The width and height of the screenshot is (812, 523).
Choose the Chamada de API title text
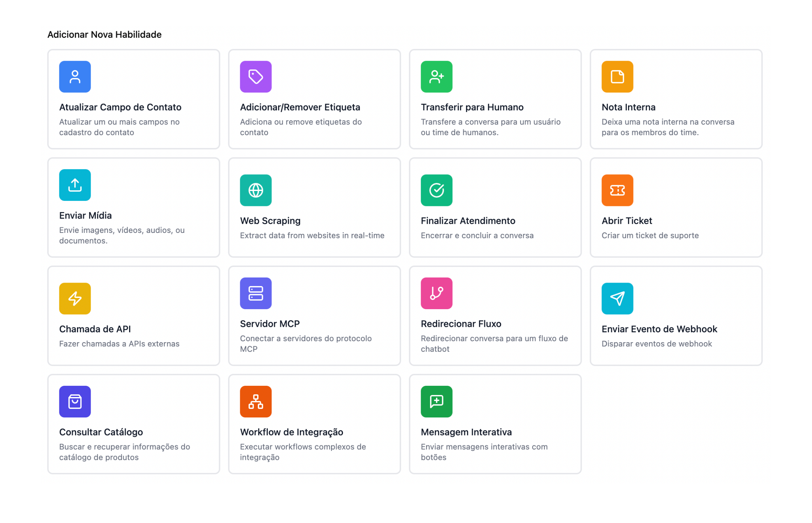coord(95,329)
